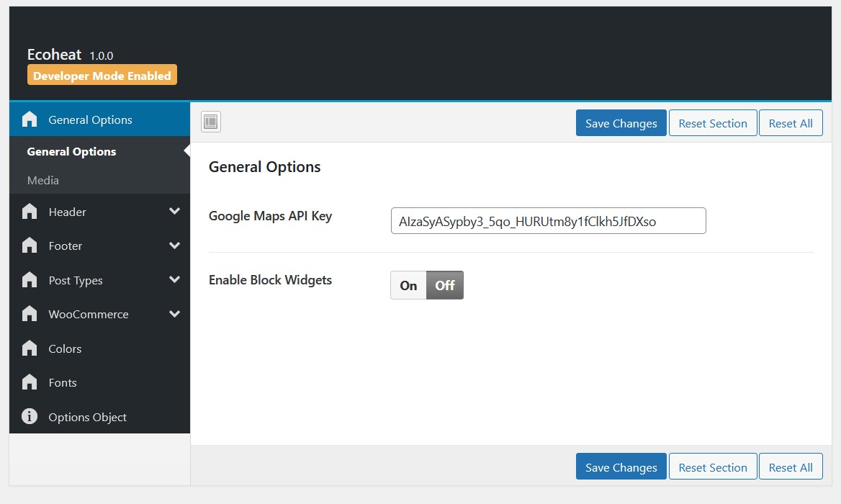Click the expand all sections icon
The height and width of the screenshot is (504, 841).
tap(211, 122)
